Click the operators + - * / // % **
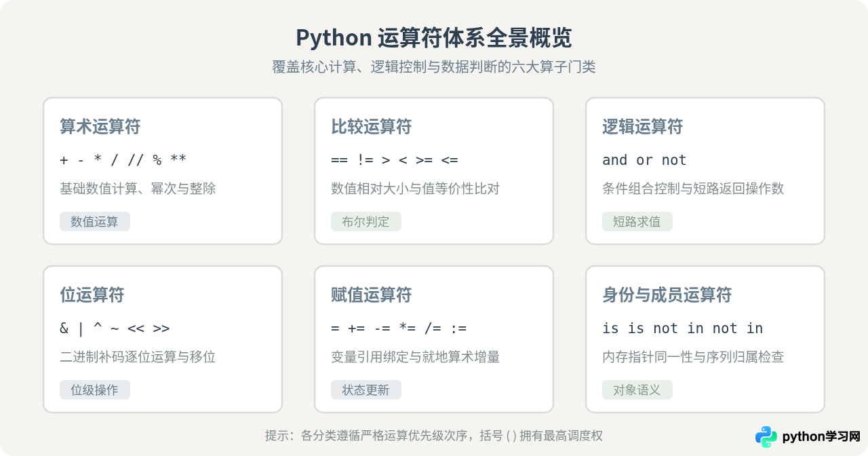868x456 pixels. (123, 160)
